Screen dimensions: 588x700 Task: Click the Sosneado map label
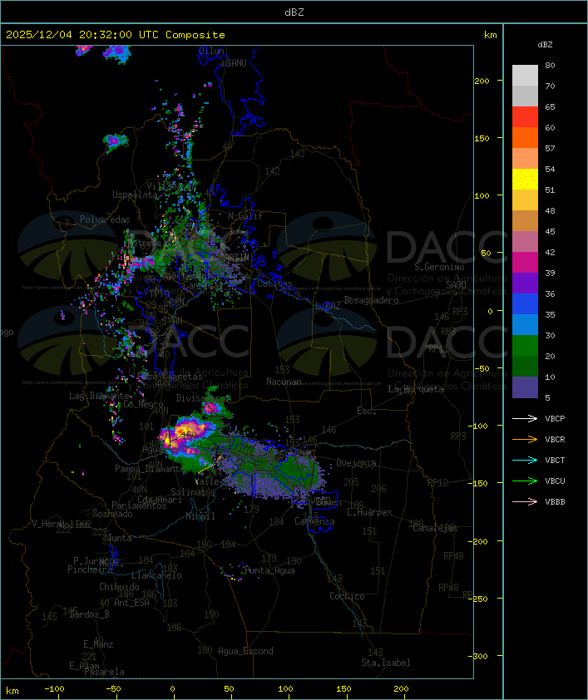click(x=112, y=514)
